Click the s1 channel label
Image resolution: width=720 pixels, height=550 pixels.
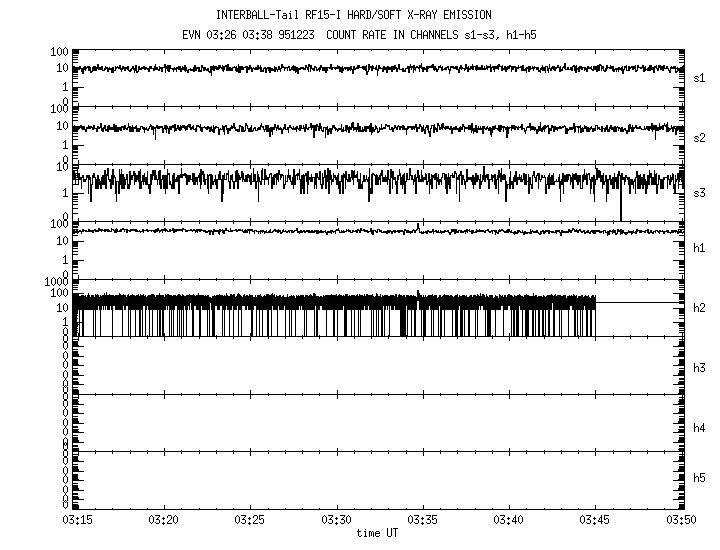click(699, 77)
